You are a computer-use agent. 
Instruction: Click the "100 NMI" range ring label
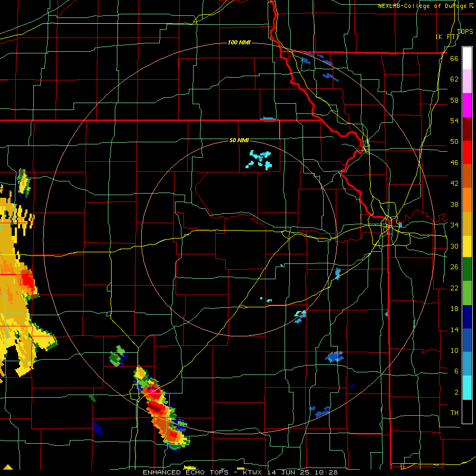[x=239, y=42]
